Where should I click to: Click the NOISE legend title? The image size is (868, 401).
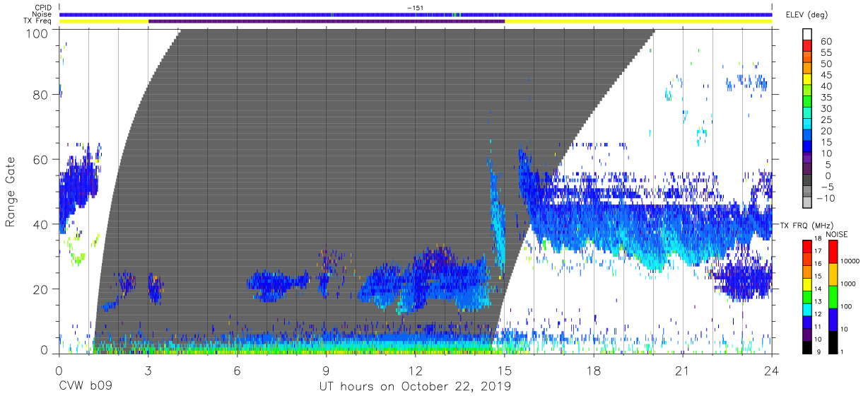837,234
